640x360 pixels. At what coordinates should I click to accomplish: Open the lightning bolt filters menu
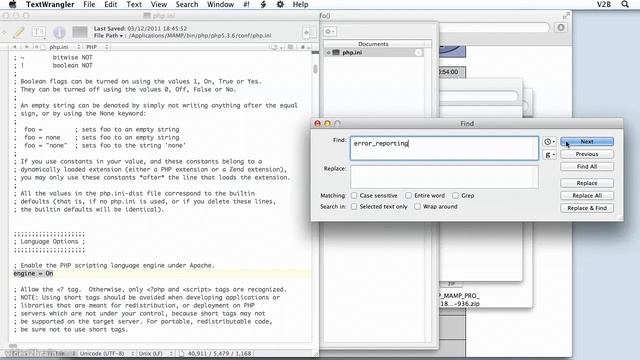tap(263, 4)
